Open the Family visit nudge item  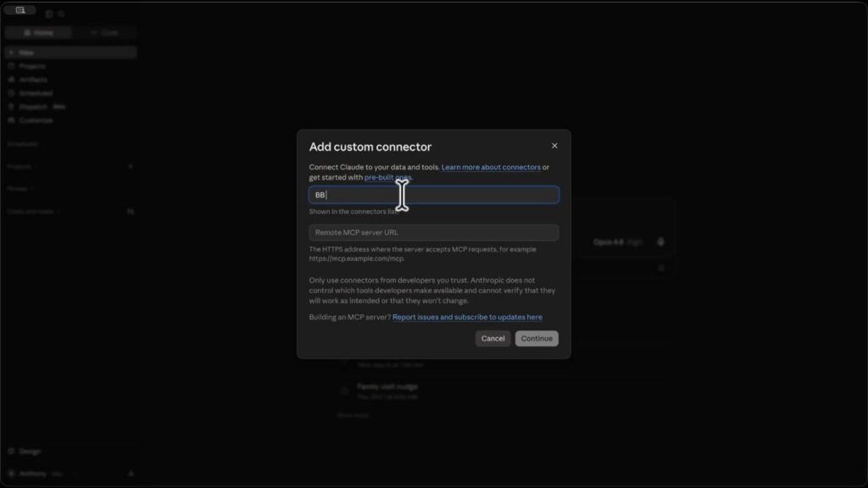[387, 391]
